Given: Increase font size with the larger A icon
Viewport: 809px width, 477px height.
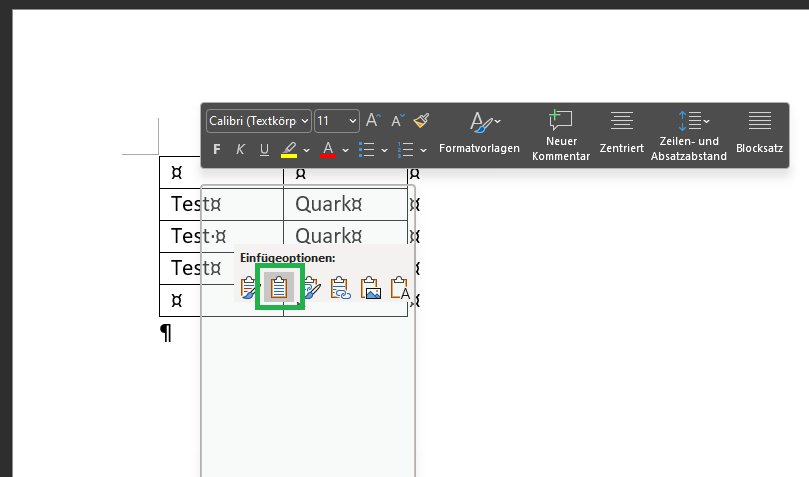Looking at the screenshot, I should (x=373, y=120).
